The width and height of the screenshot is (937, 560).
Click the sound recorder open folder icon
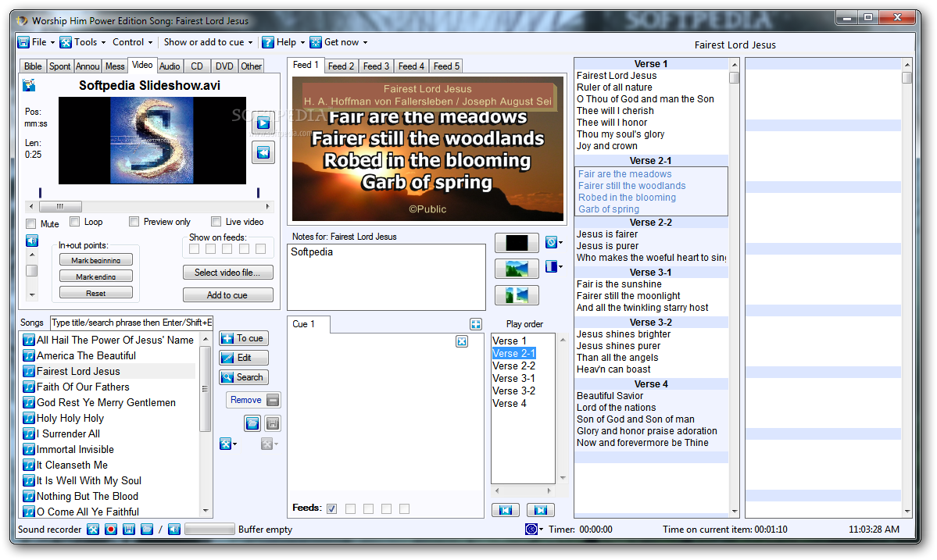pos(147,530)
